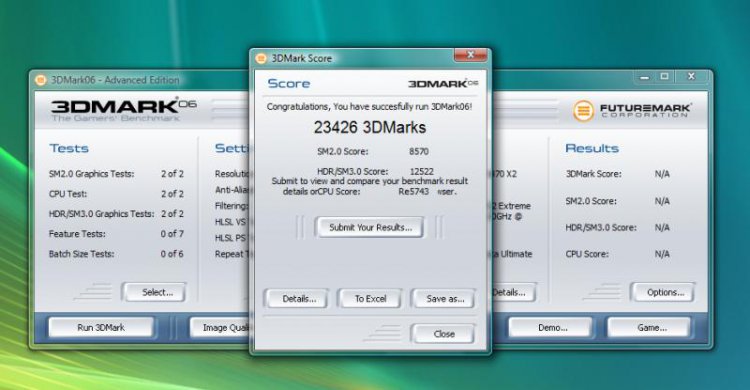Click the red X of Score dialog
750x390 pixels.
(470, 56)
